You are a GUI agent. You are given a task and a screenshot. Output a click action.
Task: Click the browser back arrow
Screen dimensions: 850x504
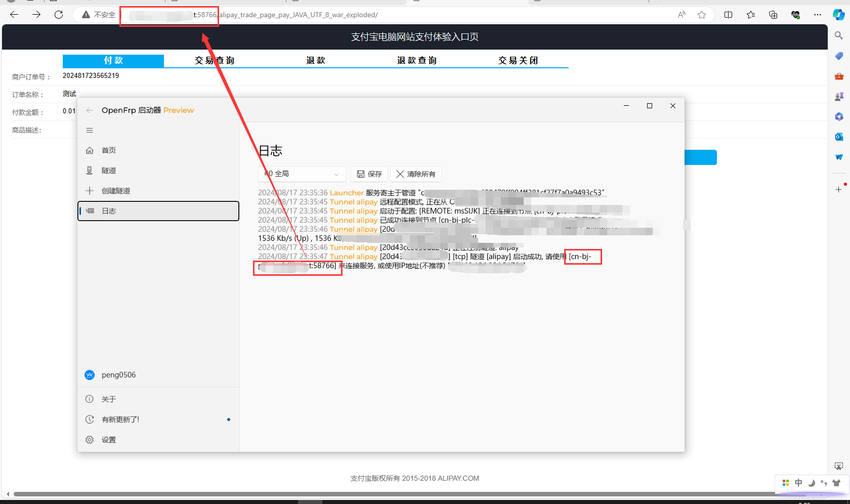click(14, 15)
